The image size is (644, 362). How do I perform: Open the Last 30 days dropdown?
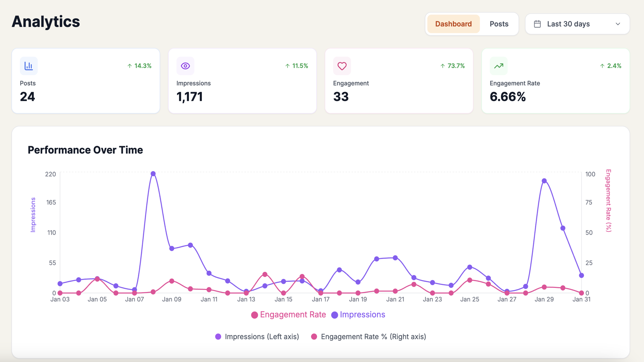(x=577, y=24)
